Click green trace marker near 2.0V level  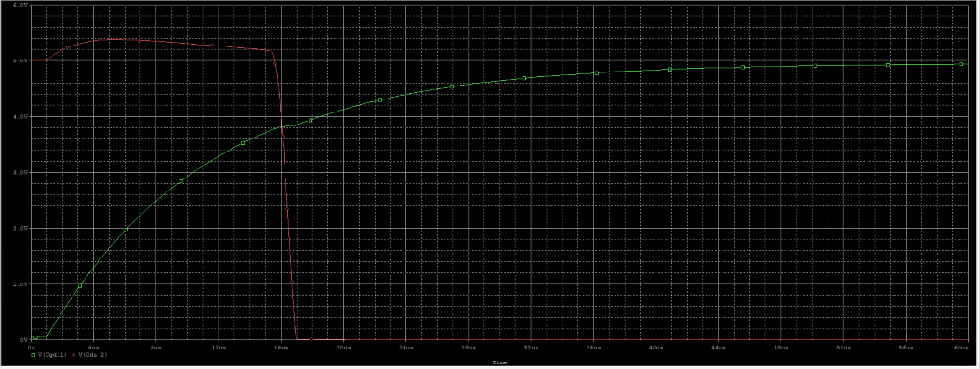click(x=126, y=230)
